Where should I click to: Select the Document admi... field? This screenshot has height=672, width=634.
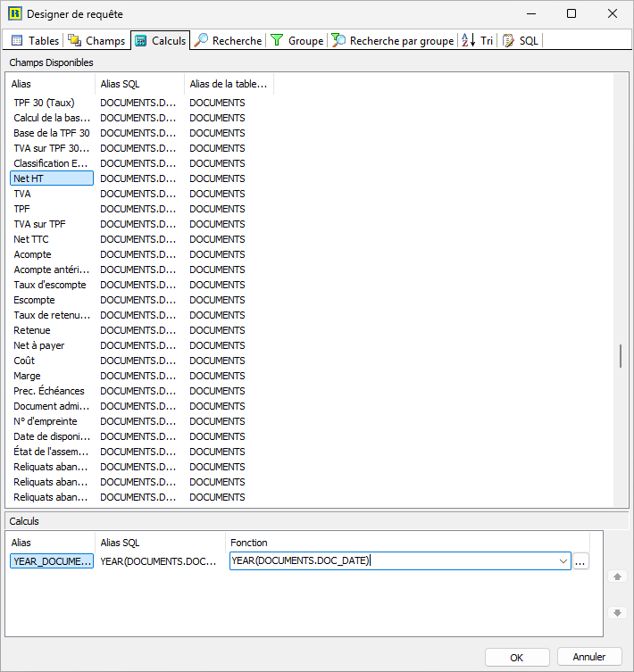52,406
